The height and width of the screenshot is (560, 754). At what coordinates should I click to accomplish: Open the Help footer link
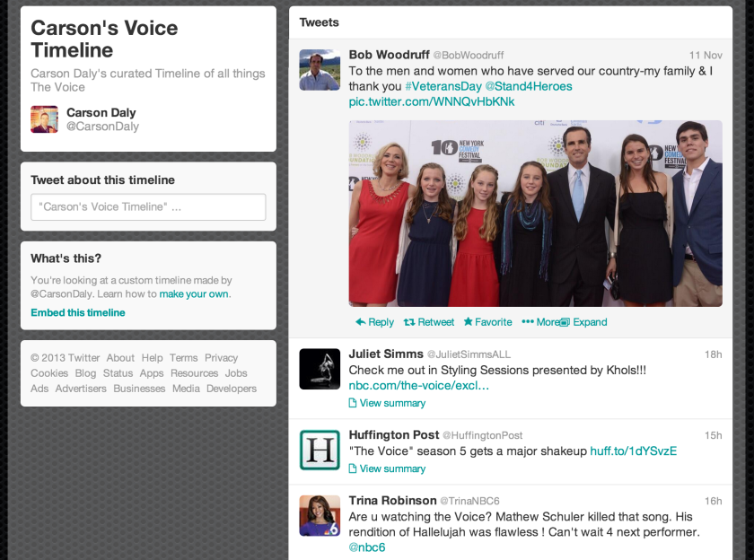[x=152, y=358]
